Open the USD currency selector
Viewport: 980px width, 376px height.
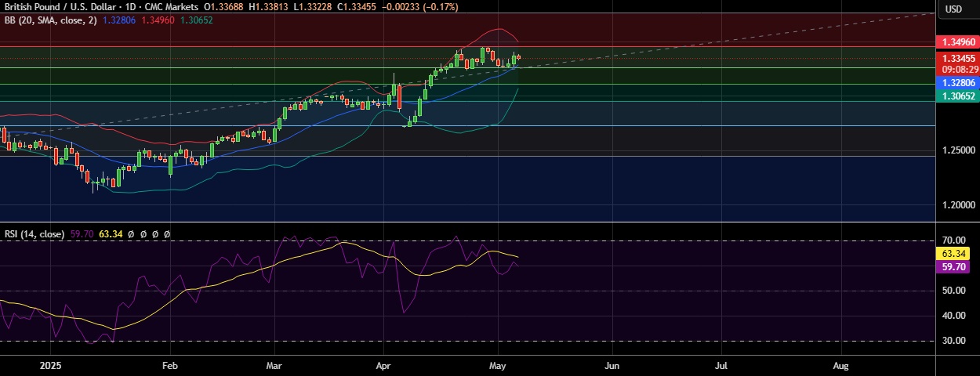(953, 9)
